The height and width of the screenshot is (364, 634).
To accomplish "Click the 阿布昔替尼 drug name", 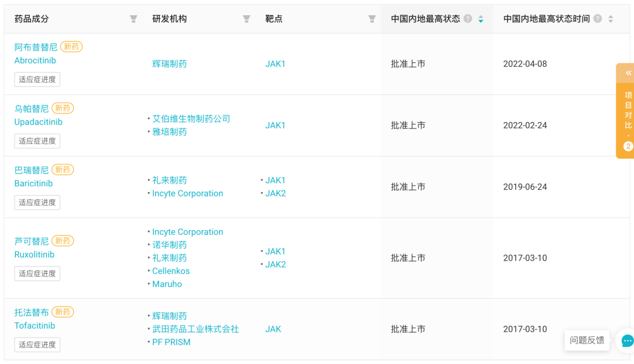I will coord(36,48).
